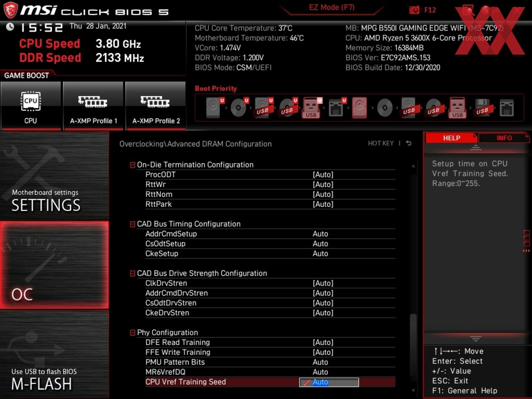
Task: Select the legacy USB hard disk boot icon
Action: 409,108
